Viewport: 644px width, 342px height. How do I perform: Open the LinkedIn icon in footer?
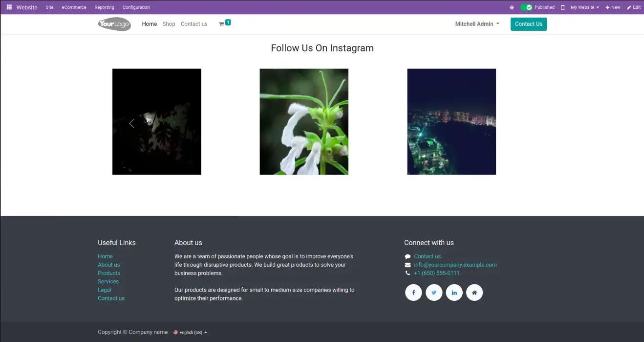(x=454, y=292)
